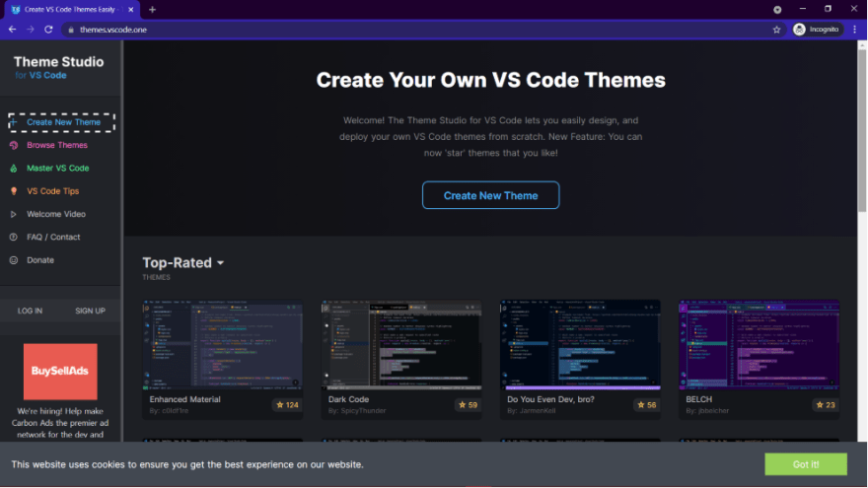Click the address bar URL themes.vscode.one
868x488 pixels.
click(x=113, y=30)
